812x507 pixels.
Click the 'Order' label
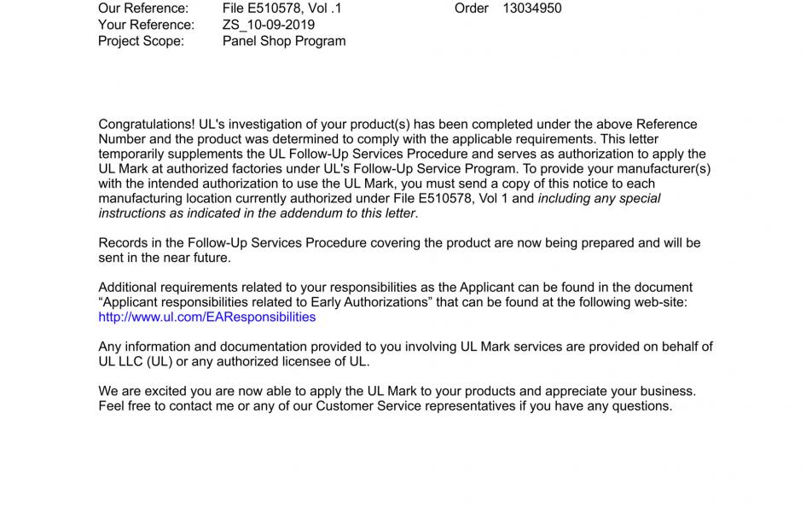pos(471,9)
